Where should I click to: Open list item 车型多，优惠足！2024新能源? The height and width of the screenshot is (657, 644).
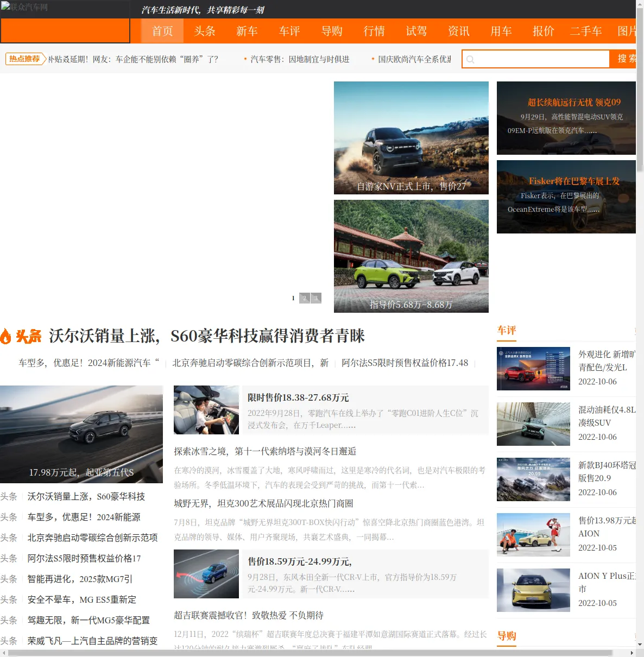point(84,517)
